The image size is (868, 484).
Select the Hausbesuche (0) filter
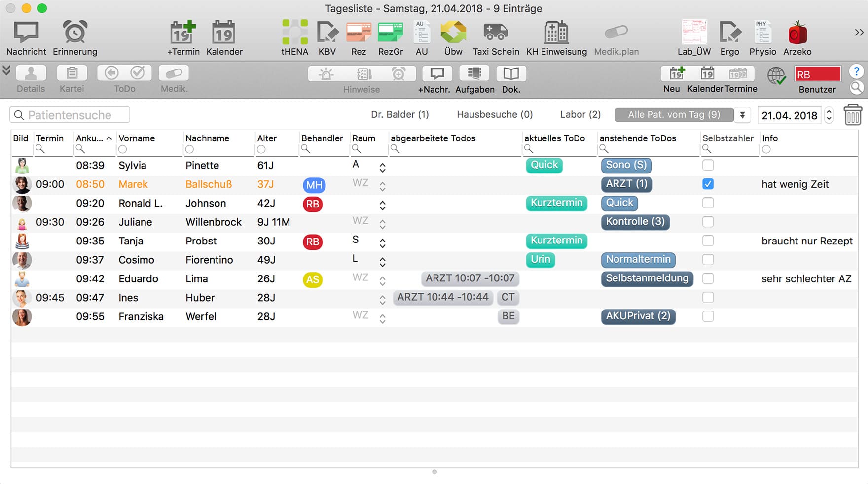click(495, 114)
